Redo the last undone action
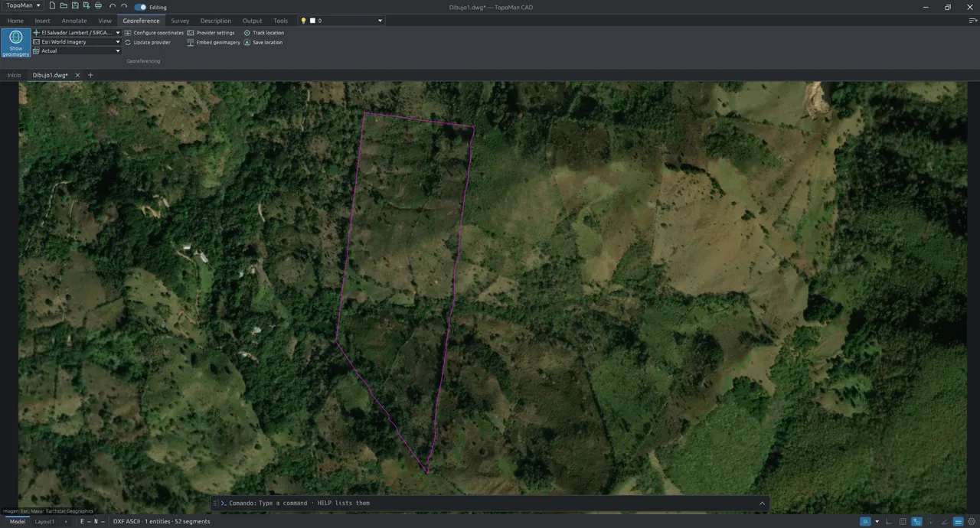The image size is (980, 528). [x=124, y=6]
